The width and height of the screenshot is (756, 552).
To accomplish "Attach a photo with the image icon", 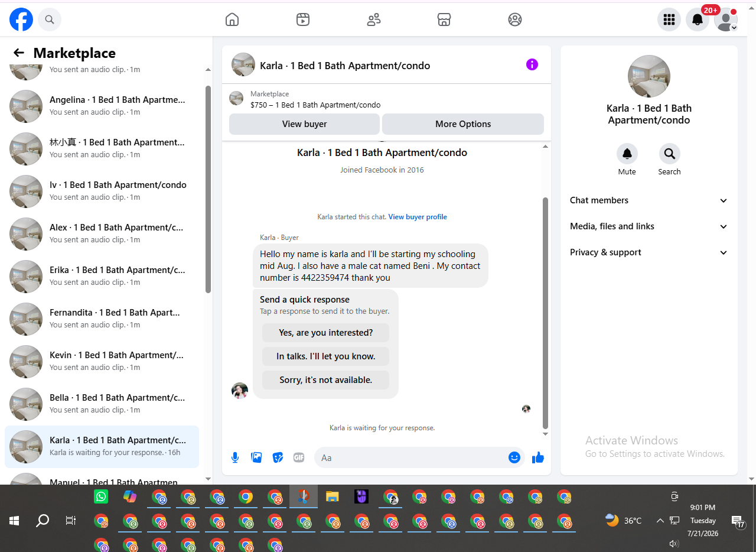I will pos(256,457).
